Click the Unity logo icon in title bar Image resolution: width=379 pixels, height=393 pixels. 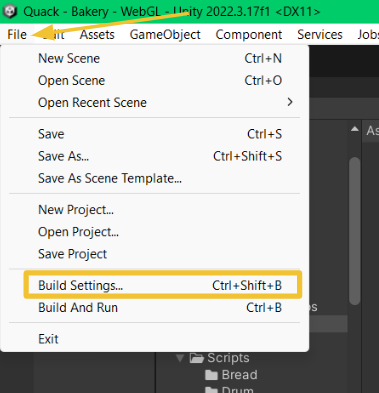pos(9,11)
